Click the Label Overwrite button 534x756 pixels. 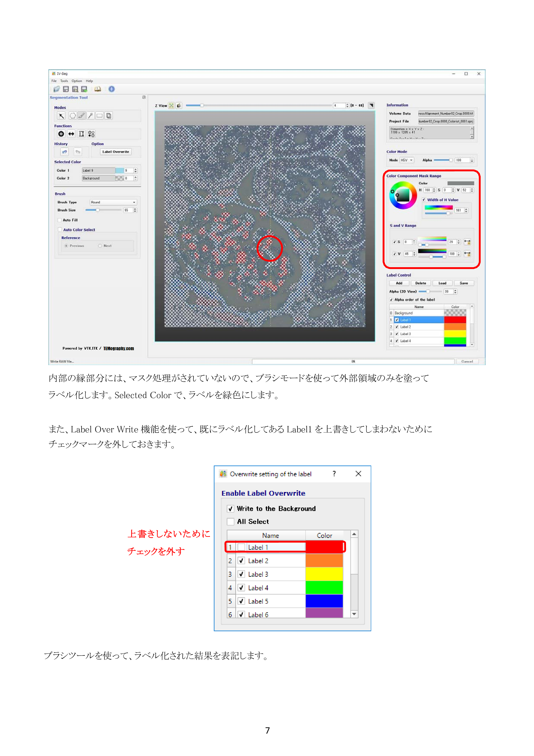pos(115,152)
